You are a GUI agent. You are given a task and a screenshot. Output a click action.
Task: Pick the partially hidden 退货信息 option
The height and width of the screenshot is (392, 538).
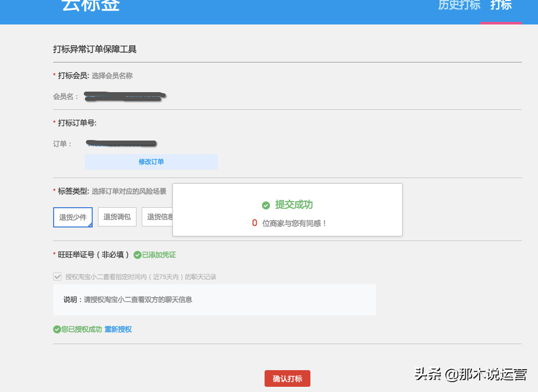pos(158,217)
